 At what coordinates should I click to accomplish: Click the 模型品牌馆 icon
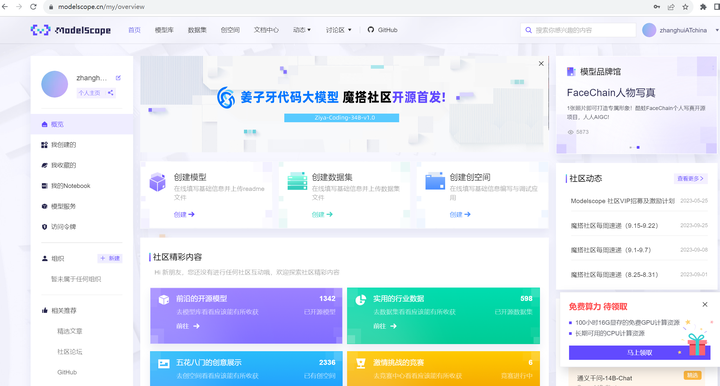pyautogui.click(x=571, y=72)
